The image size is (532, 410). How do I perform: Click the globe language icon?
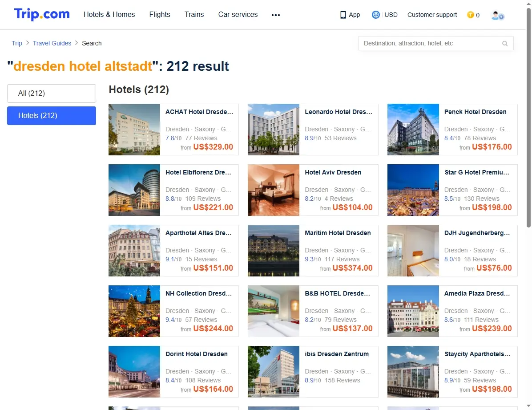tap(375, 15)
